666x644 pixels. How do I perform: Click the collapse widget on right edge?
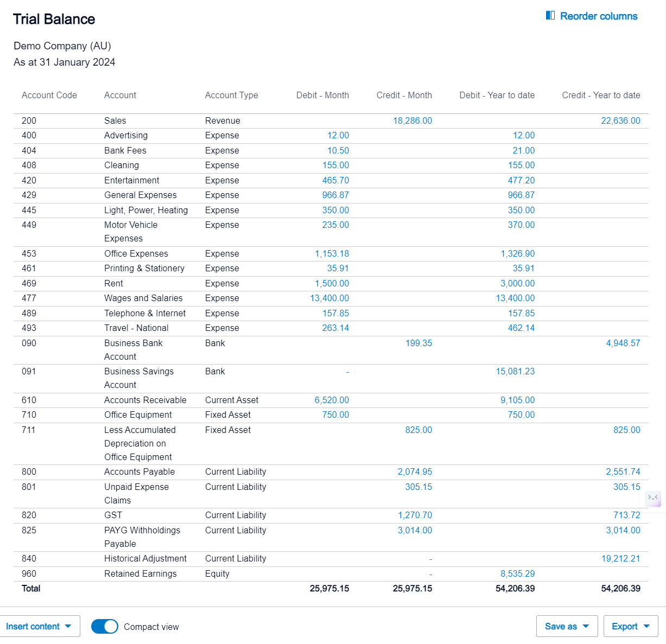(x=653, y=498)
